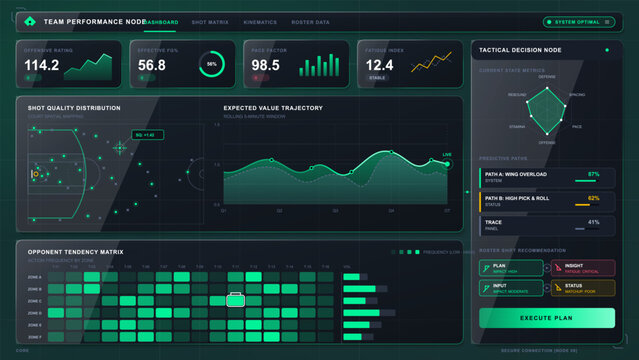Click the System Optimal status pill

point(579,22)
